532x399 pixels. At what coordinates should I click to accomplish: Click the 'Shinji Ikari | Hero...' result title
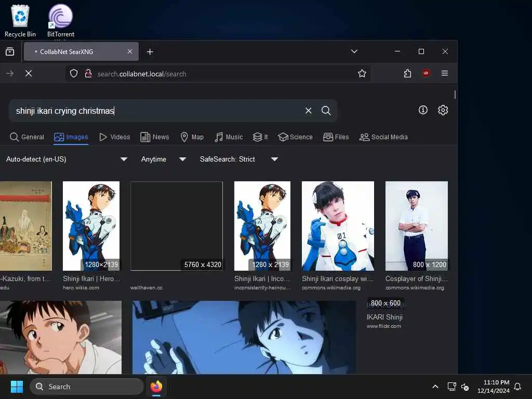pos(91,278)
